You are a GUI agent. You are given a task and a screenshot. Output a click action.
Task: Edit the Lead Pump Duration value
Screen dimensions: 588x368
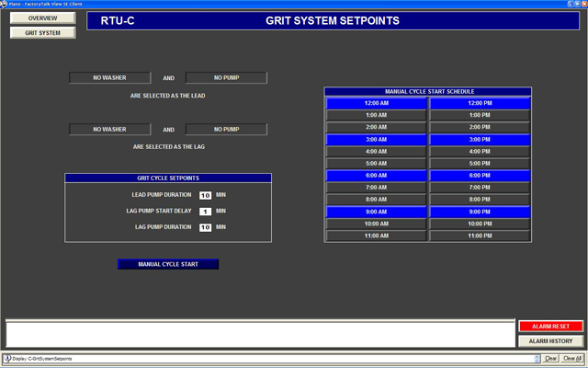pos(205,195)
